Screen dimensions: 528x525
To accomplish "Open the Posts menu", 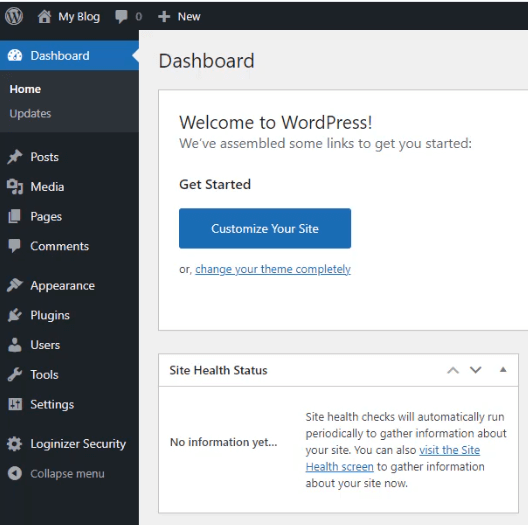I will click(44, 157).
